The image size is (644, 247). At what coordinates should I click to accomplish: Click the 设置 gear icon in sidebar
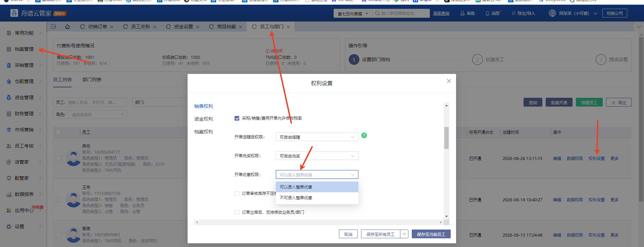[x=9, y=227]
